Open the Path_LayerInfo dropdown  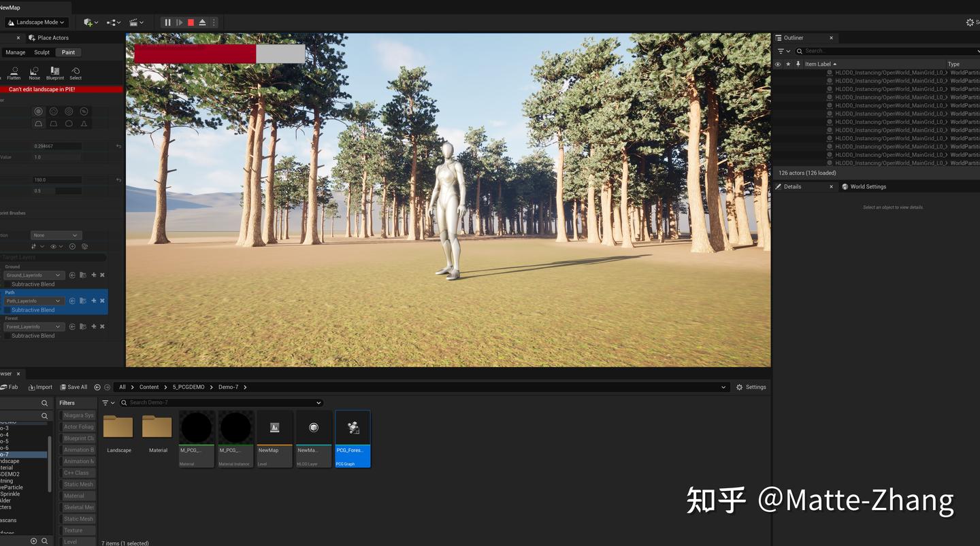point(33,301)
